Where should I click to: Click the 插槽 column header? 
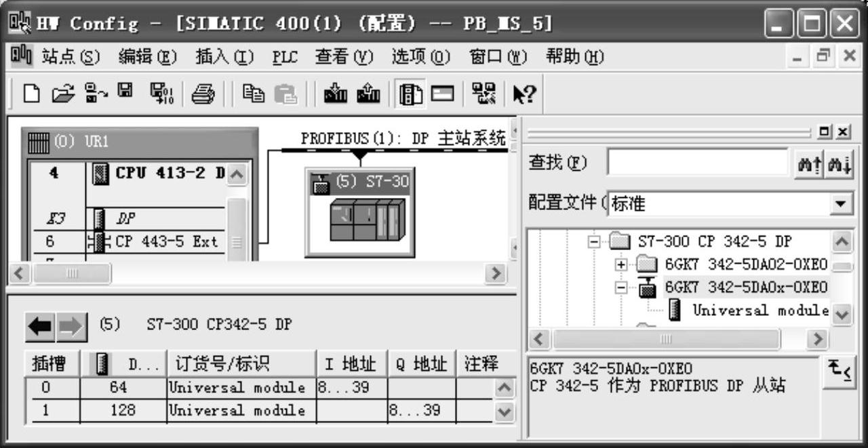(x=52, y=364)
